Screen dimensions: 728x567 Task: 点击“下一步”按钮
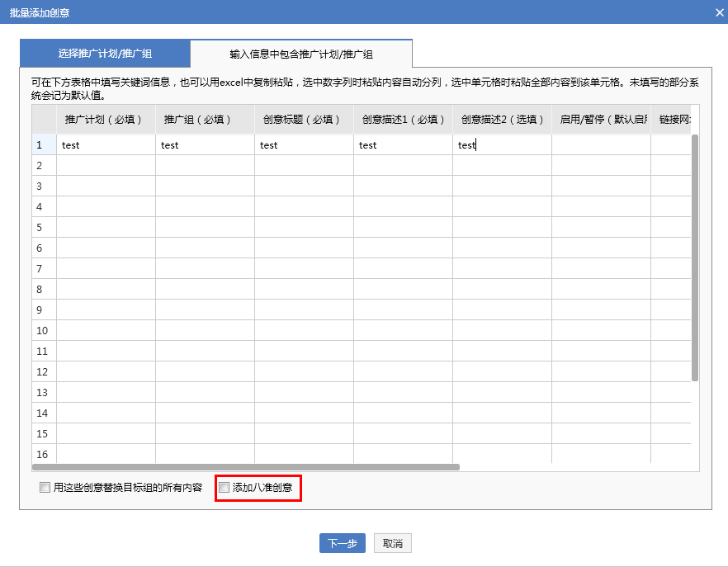click(x=342, y=543)
